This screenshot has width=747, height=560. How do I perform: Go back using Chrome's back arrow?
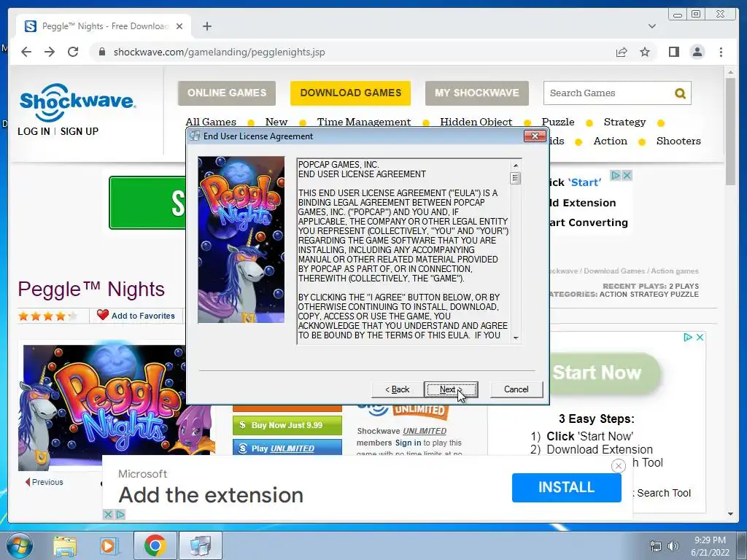pyautogui.click(x=26, y=52)
